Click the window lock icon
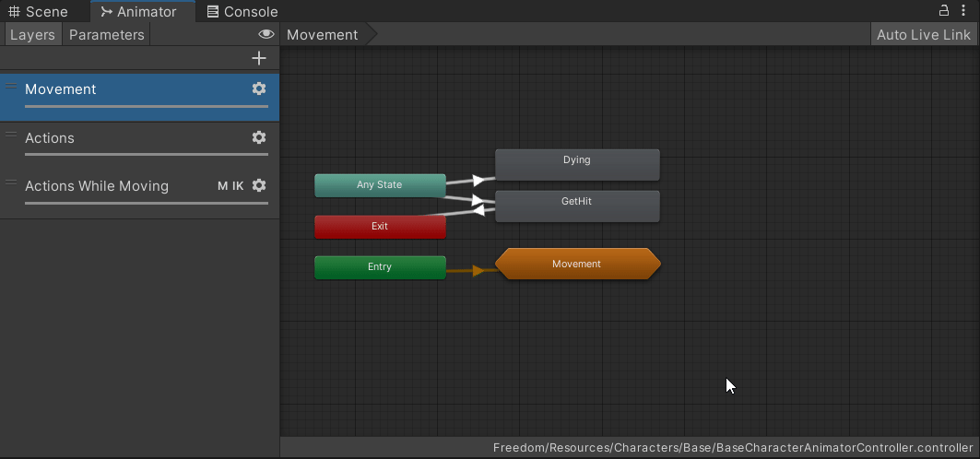The image size is (980, 459). [944, 10]
